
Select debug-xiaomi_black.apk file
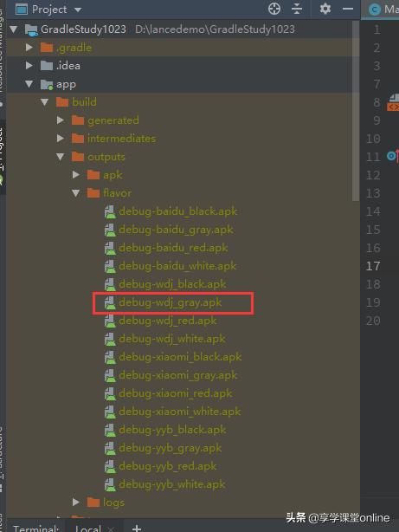tap(173, 357)
